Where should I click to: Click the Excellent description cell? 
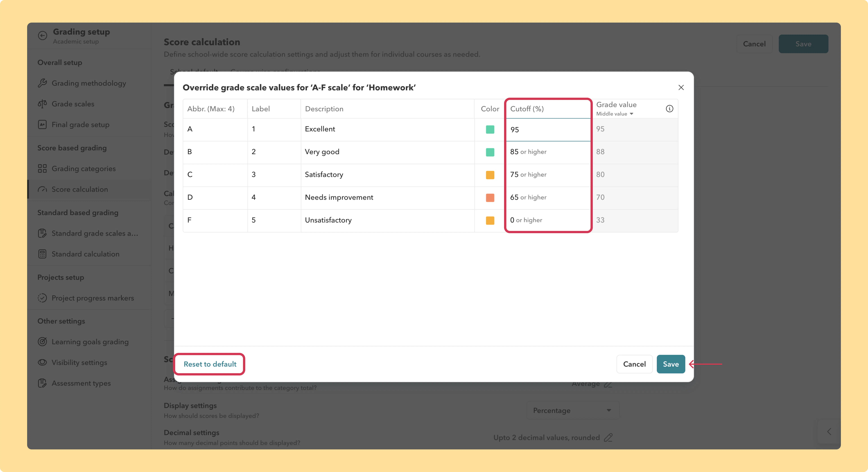pos(388,129)
